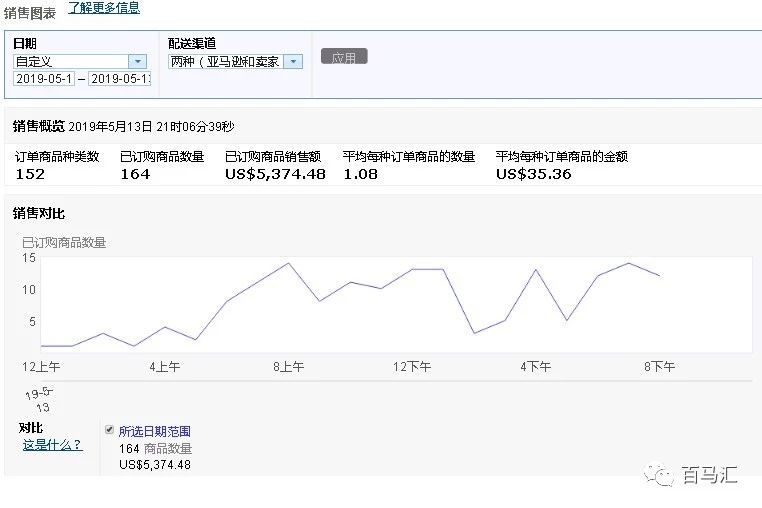Click the 已订购商品销售额 value US$5,374.48 in overview
Viewport: 762px width, 508px height.
[275, 174]
